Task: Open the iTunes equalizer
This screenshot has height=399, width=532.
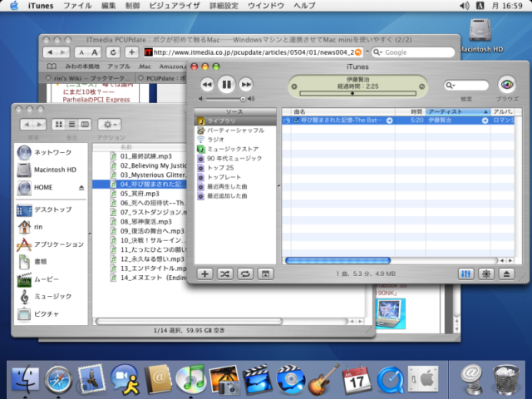Action: tap(465, 274)
